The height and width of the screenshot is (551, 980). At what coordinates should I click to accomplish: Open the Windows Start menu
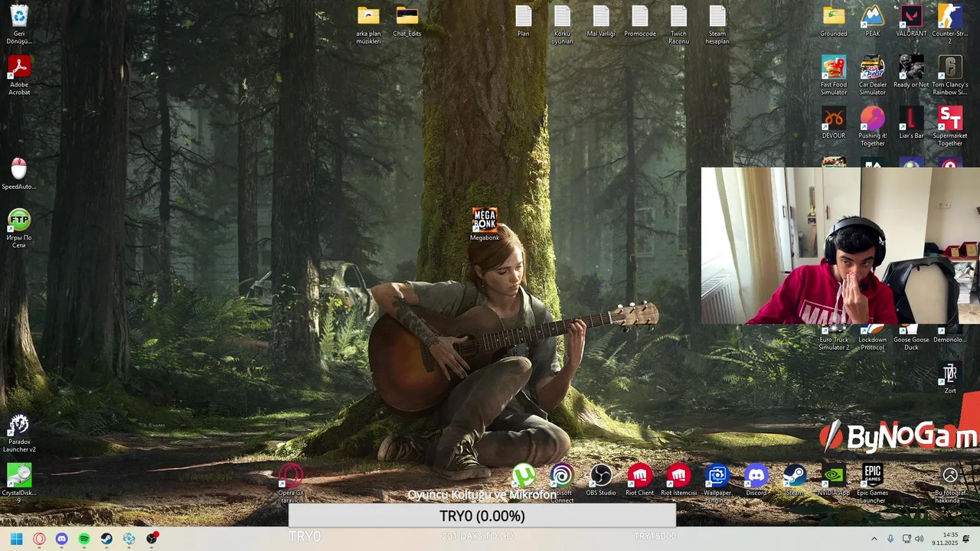(16, 539)
